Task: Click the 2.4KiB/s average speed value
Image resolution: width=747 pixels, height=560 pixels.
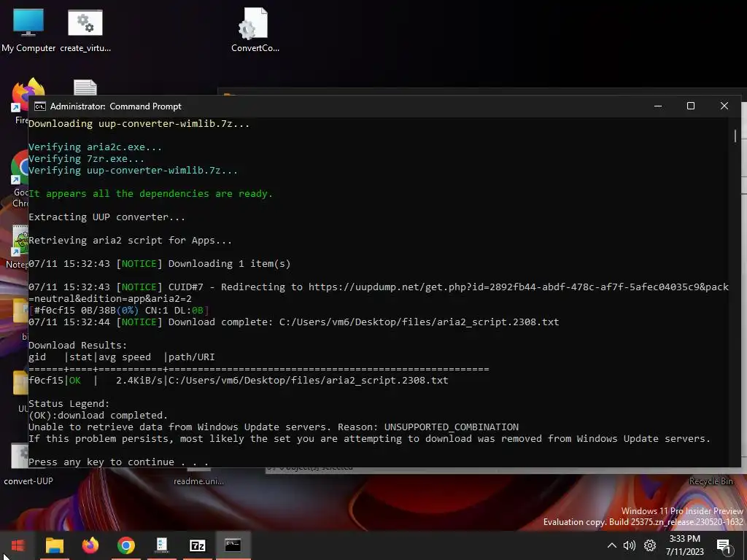Action: pos(139,380)
